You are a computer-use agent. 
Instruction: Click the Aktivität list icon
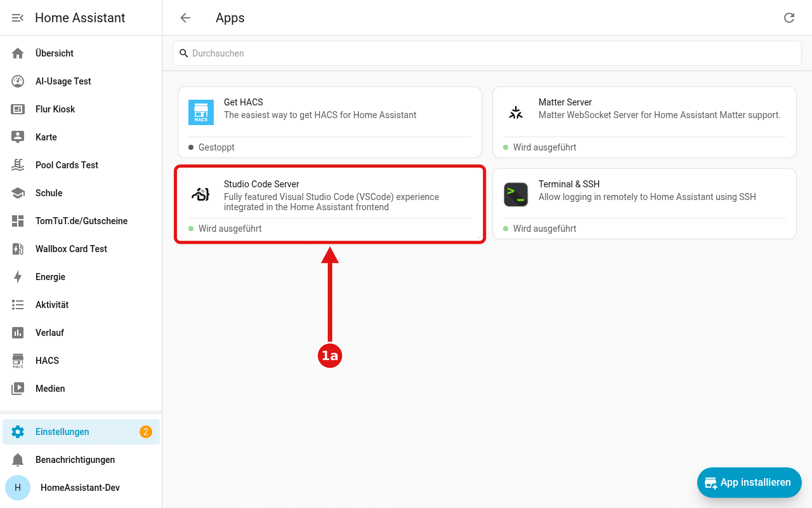pyautogui.click(x=18, y=305)
